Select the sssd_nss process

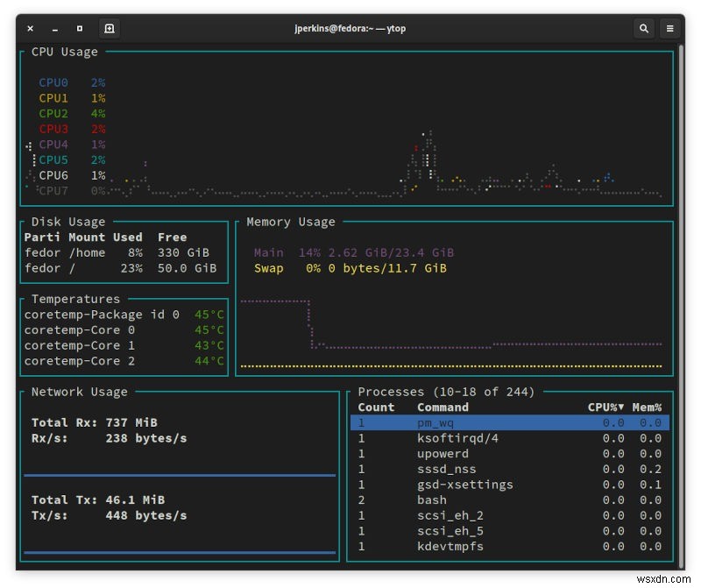pos(446,469)
